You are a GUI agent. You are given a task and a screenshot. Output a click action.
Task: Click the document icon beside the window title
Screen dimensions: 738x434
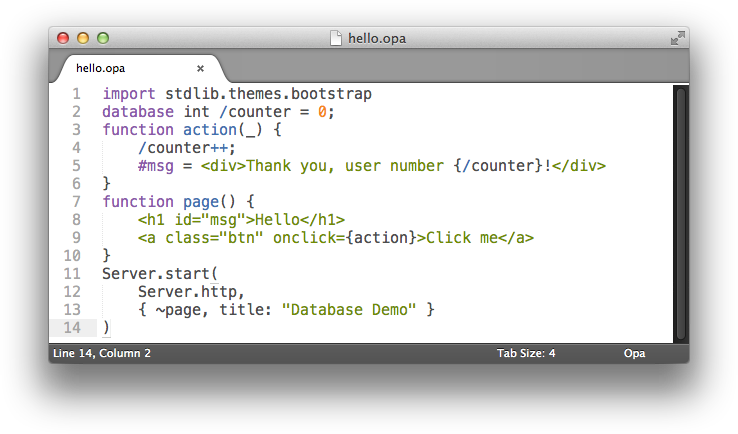(336, 38)
